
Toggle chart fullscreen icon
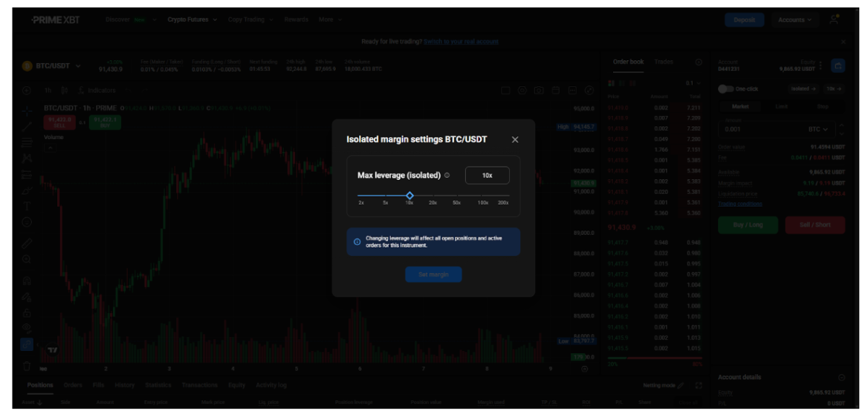pyautogui.click(x=589, y=90)
